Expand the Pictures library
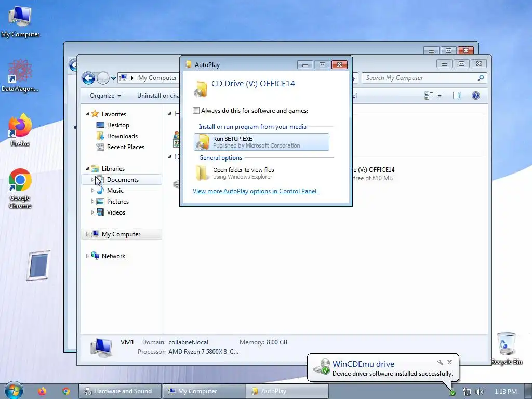Viewport: 532px width, 399px height. pos(92,201)
